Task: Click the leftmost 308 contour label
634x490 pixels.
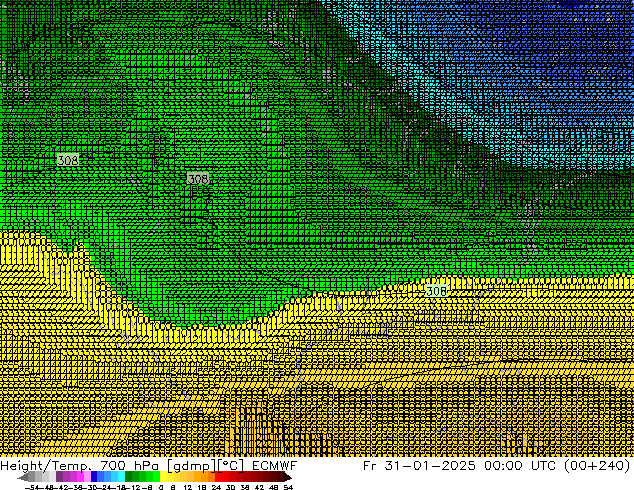Action: (x=68, y=160)
